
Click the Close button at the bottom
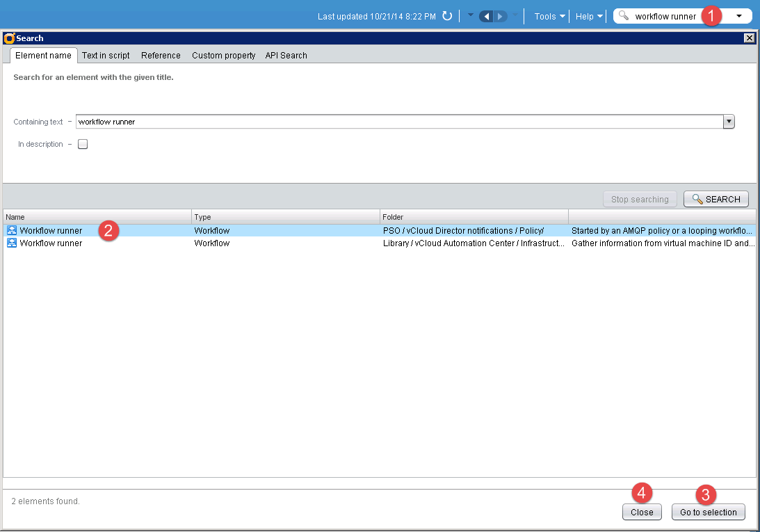click(x=642, y=513)
